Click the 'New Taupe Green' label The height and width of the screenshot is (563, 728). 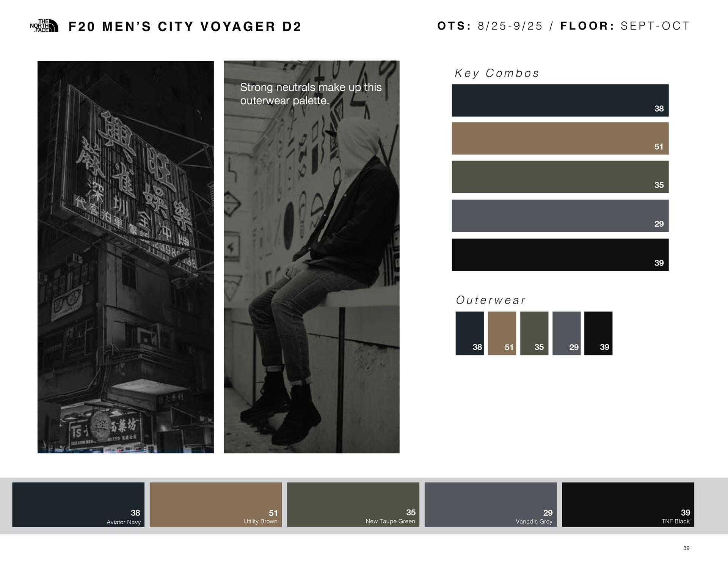pyautogui.click(x=390, y=522)
